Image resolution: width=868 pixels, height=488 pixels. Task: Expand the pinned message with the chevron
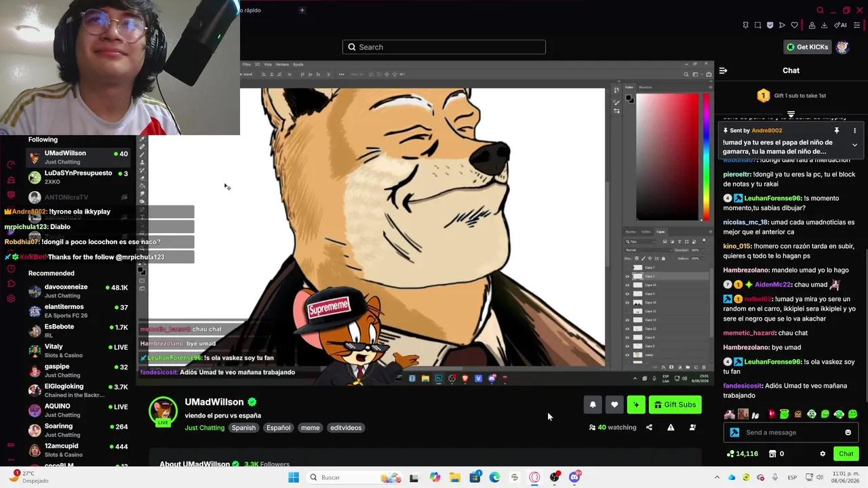[x=854, y=144]
